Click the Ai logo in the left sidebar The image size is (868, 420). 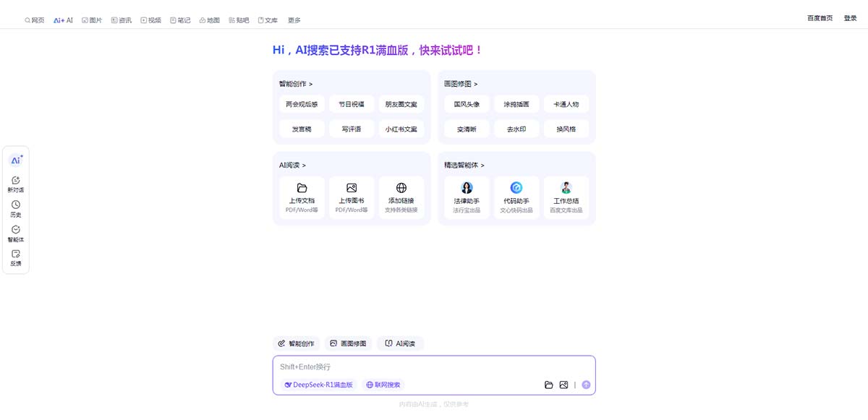coord(16,160)
